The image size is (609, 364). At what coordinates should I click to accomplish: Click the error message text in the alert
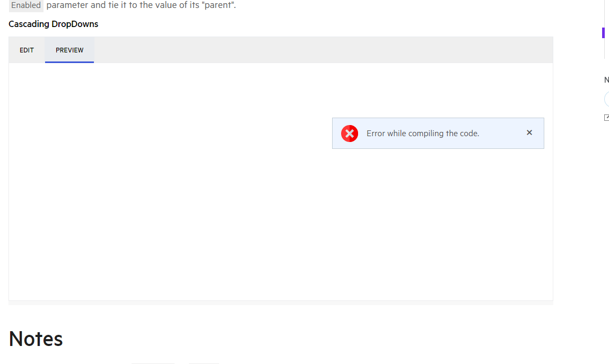[x=423, y=133]
